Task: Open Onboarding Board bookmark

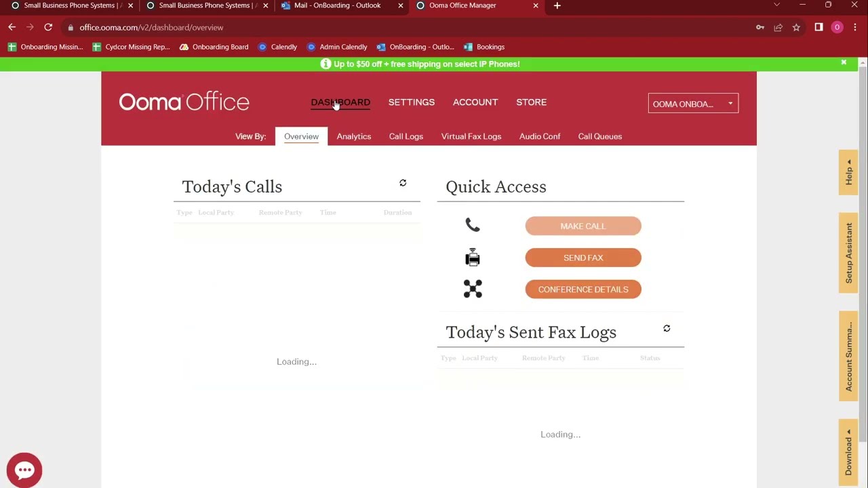Action: point(214,47)
